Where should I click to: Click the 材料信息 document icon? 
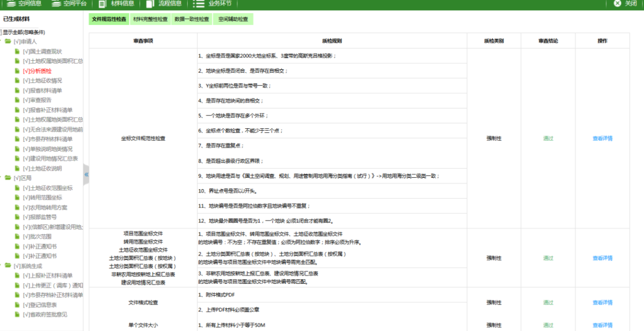[x=103, y=4]
